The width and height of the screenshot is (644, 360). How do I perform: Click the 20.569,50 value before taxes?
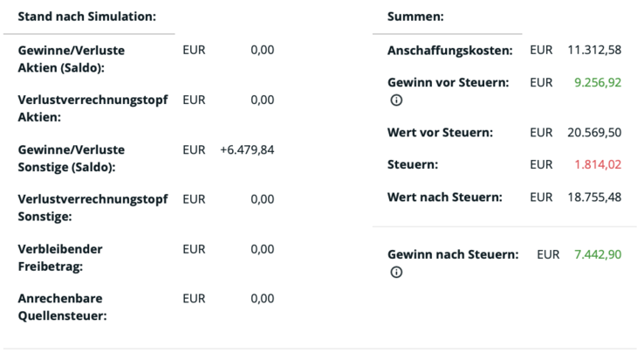[593, 133]
